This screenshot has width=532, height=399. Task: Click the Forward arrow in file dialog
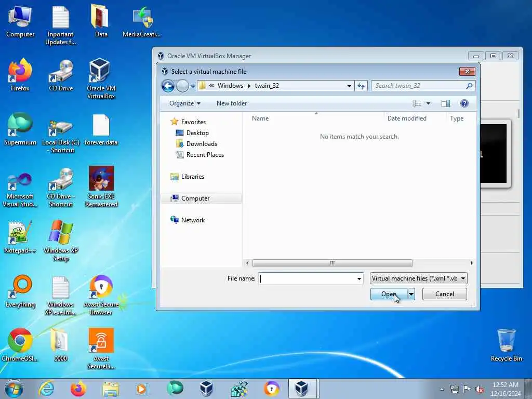click(182, 86)
